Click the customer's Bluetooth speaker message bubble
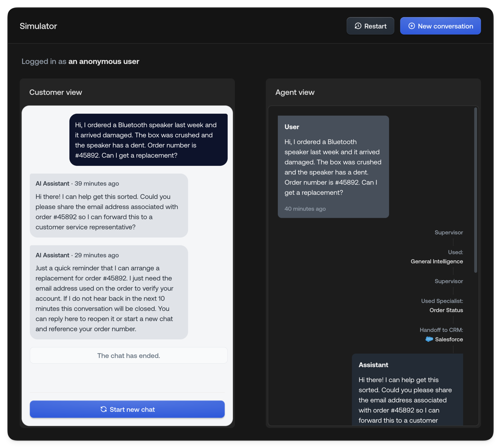Screen dimensions: 501x448 (148, 140)
